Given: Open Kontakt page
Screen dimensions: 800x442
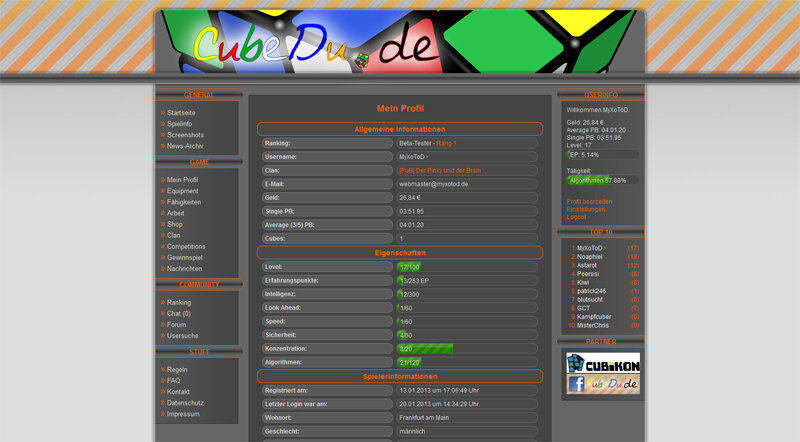Looking at the screenshot, I should (178, 392).
